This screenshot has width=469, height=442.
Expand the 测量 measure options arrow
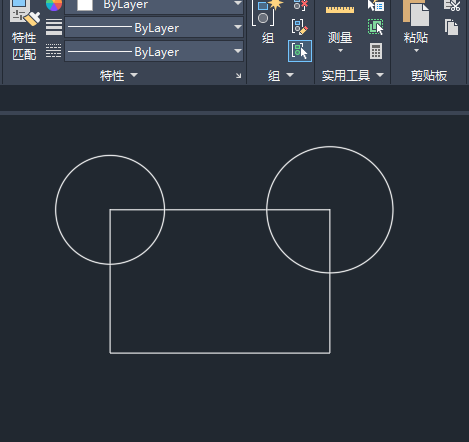tap(340, 51)
